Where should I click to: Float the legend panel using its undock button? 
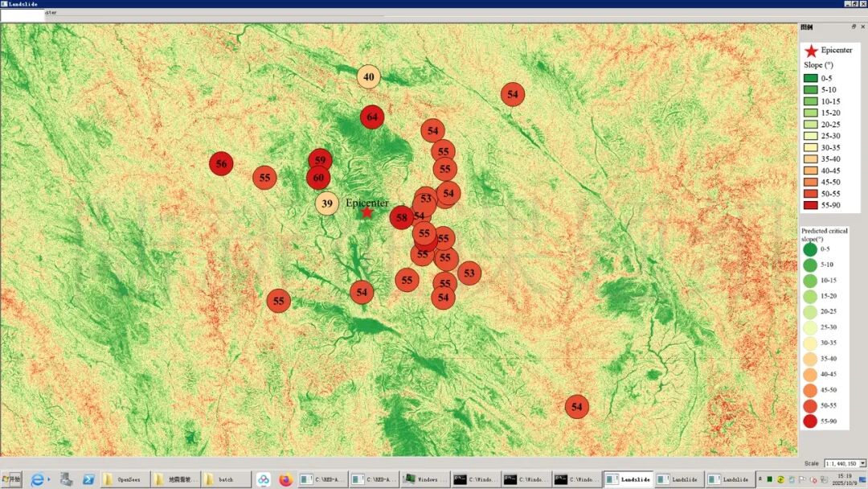tap(854, 27)
